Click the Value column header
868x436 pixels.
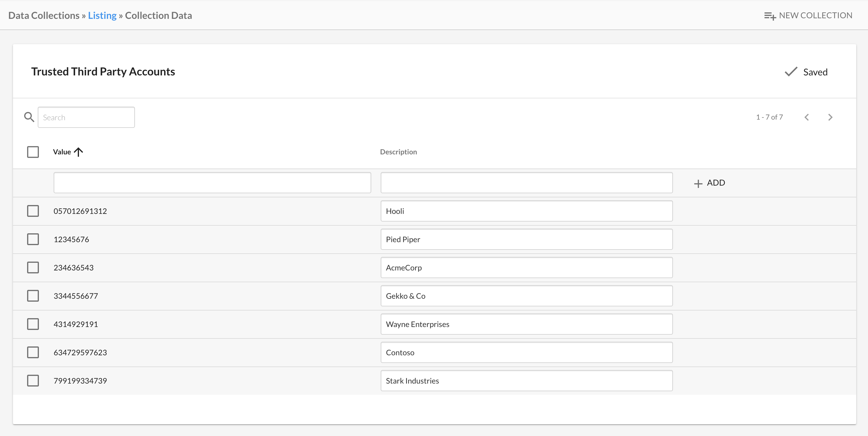pos(62,152)
